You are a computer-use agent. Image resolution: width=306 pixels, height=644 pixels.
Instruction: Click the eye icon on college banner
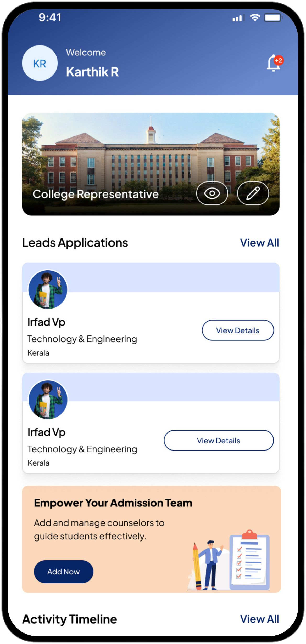[212, 193]
